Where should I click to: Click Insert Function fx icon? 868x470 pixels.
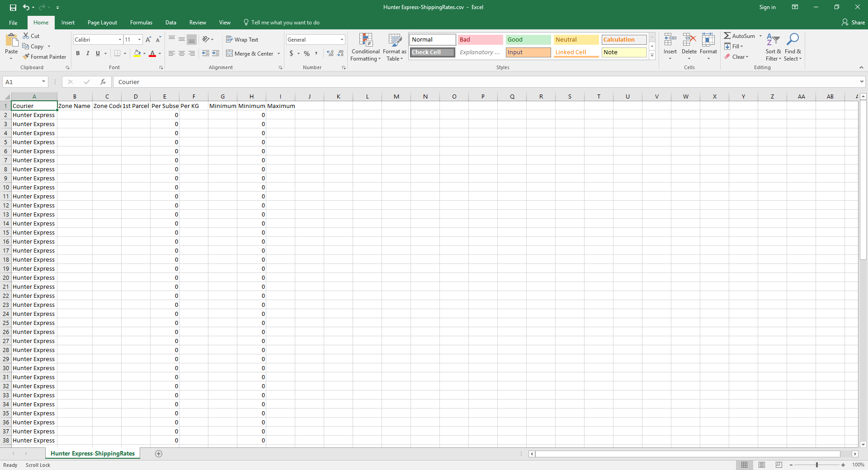(103, 82)
